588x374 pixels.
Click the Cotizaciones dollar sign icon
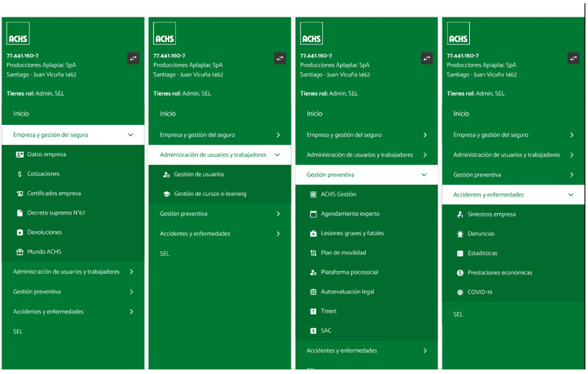coord(20,174)
